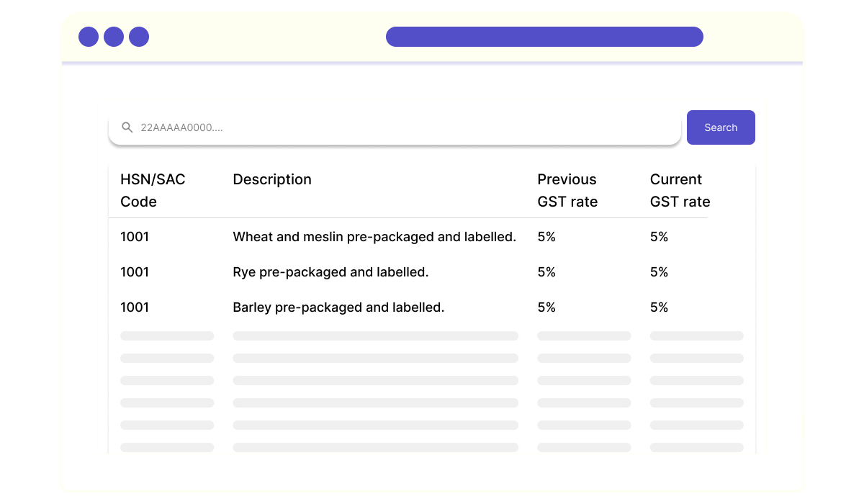Click the magnifier icon in search box
Viewport: 864px width, 504px height.
tap(127, 127)
